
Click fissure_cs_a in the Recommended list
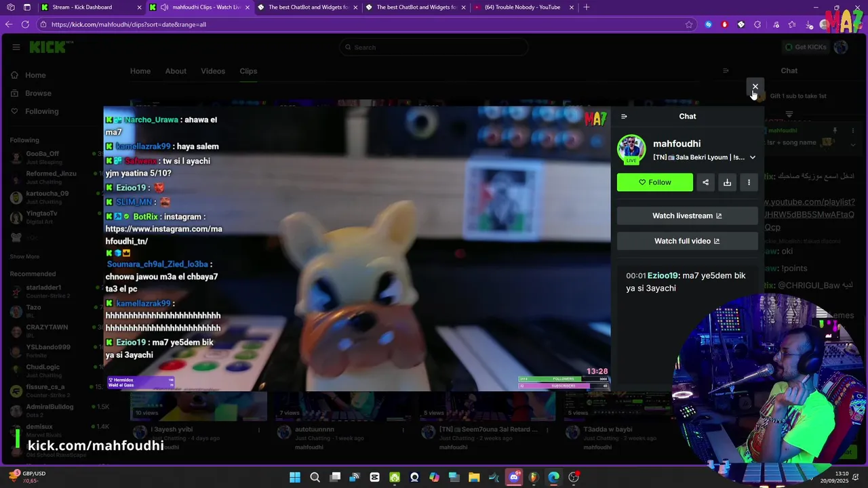[54, 390]
